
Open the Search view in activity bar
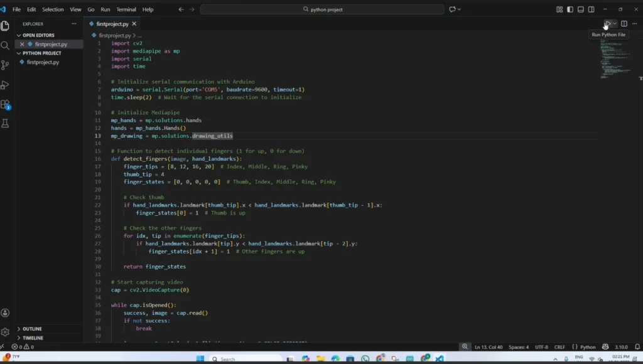click(x=5, y=45)
